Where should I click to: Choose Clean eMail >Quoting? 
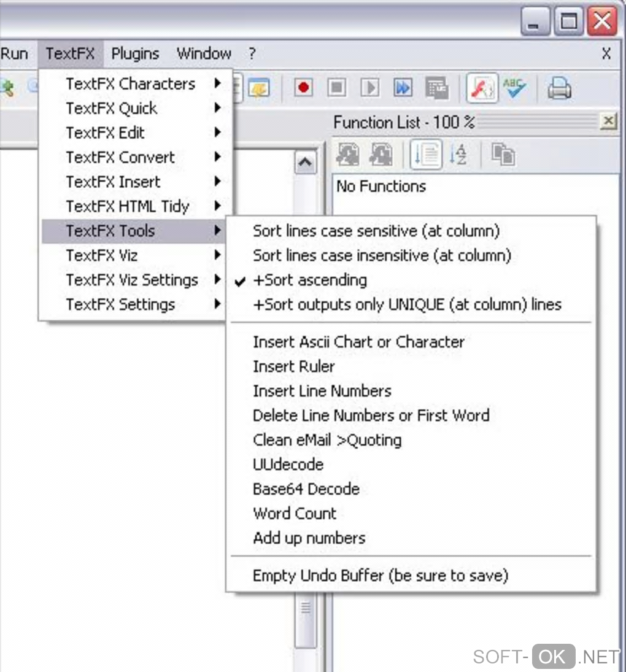[x=411, y=440]
